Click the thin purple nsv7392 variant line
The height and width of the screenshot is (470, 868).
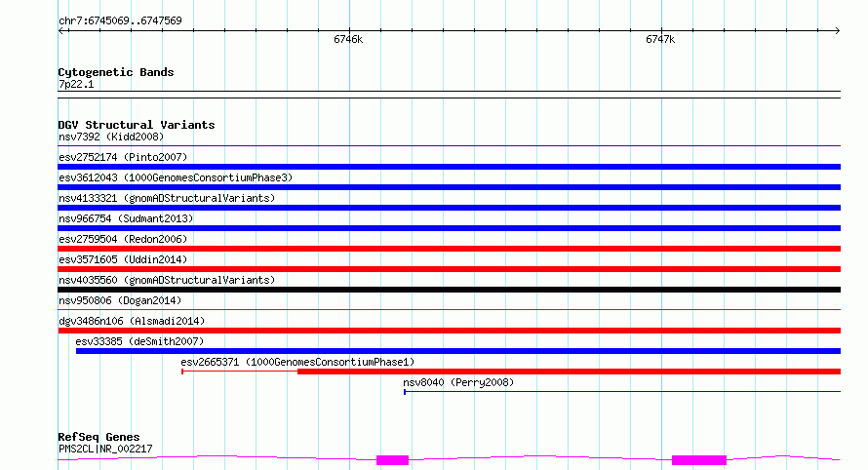coord(449,145)
